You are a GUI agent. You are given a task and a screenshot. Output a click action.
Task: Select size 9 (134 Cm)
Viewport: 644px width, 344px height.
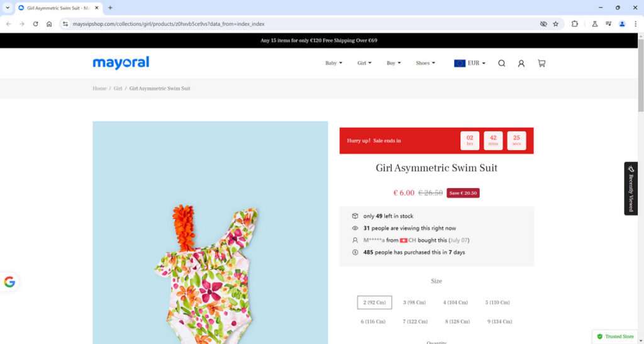click(x=499, y=321)
